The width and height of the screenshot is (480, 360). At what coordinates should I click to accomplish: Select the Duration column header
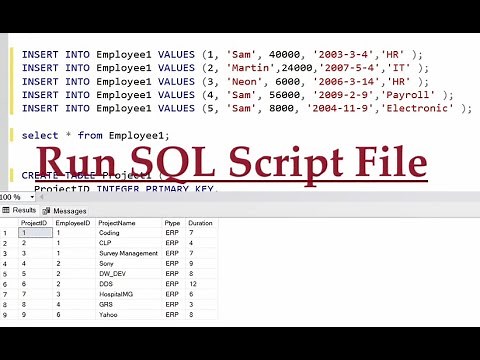pos(201,223)
